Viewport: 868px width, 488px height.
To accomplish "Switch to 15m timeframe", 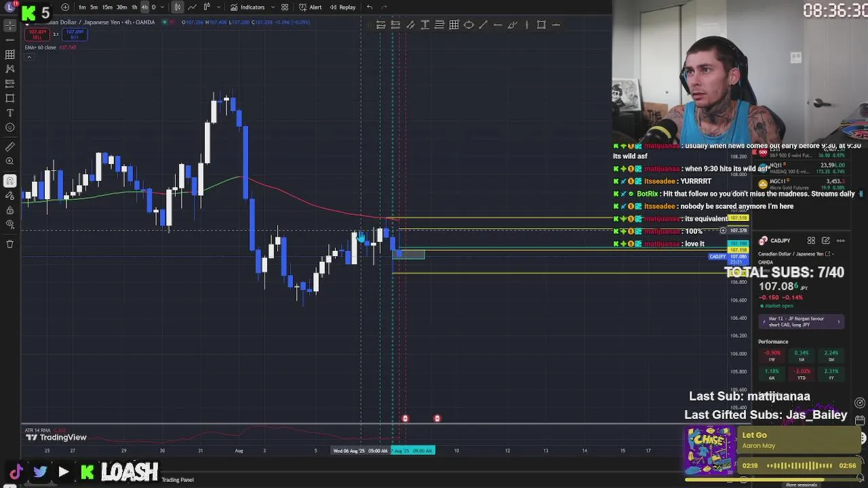I will click(x=107, y=7).
